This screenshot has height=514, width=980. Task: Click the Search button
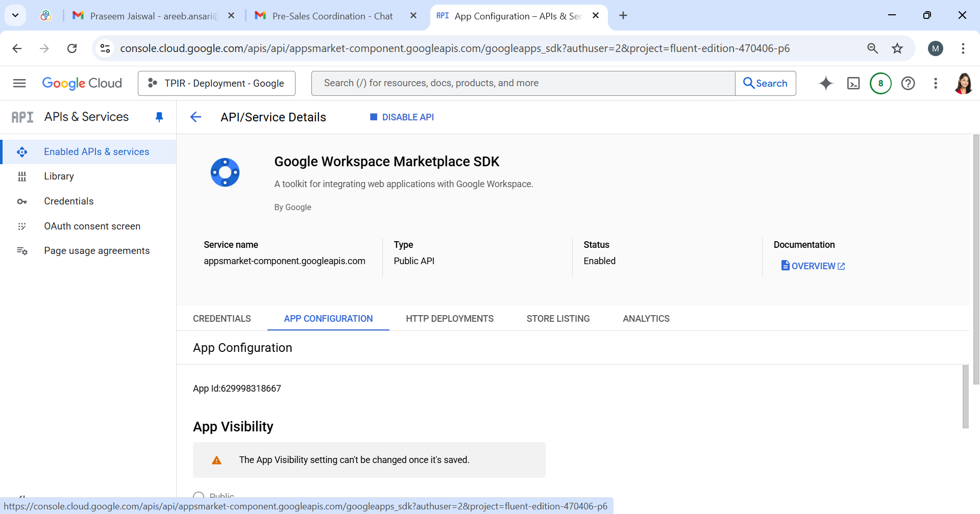[766, 83]
